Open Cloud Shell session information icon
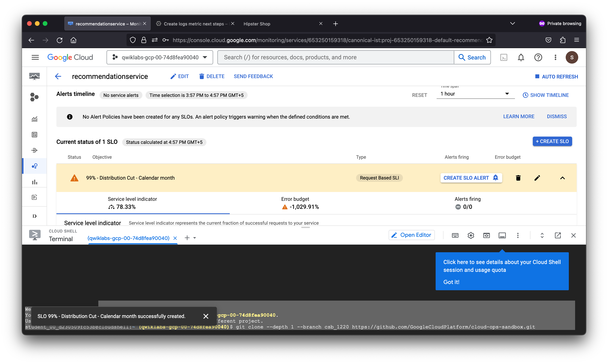 click(502, 235)
